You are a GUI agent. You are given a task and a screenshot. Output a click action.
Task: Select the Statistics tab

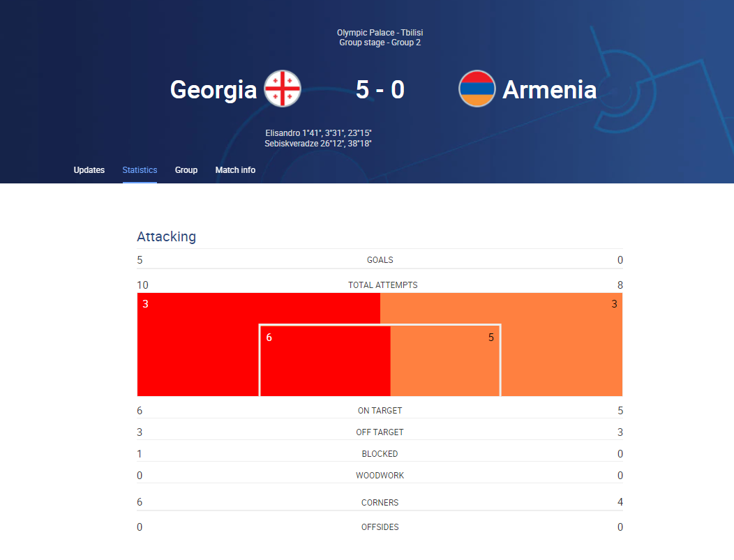tap(140, 170)
